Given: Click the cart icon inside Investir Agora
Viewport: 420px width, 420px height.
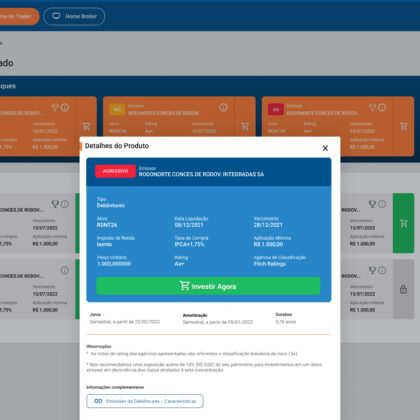Looking at the screenshot, I should pos(184,286).
